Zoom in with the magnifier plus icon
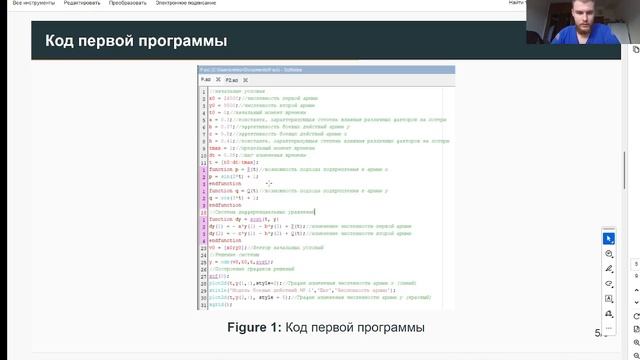 [x=636, y=342]
